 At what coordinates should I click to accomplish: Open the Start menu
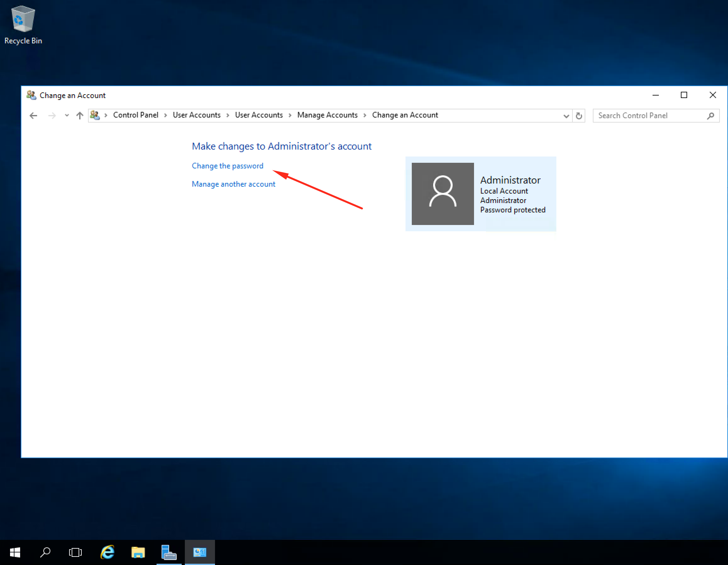coord(15,552)
